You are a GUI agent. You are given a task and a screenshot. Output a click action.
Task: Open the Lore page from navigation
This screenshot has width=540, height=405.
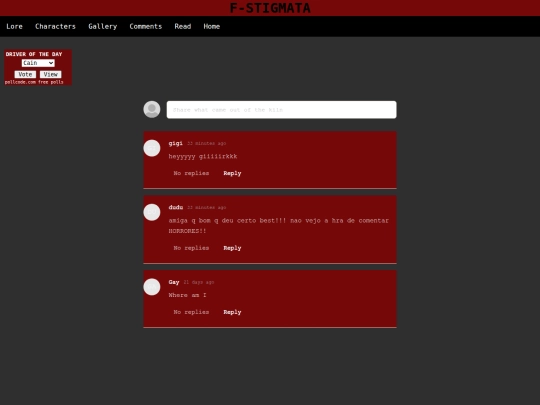pyautogui.click(x=14, y=27)
